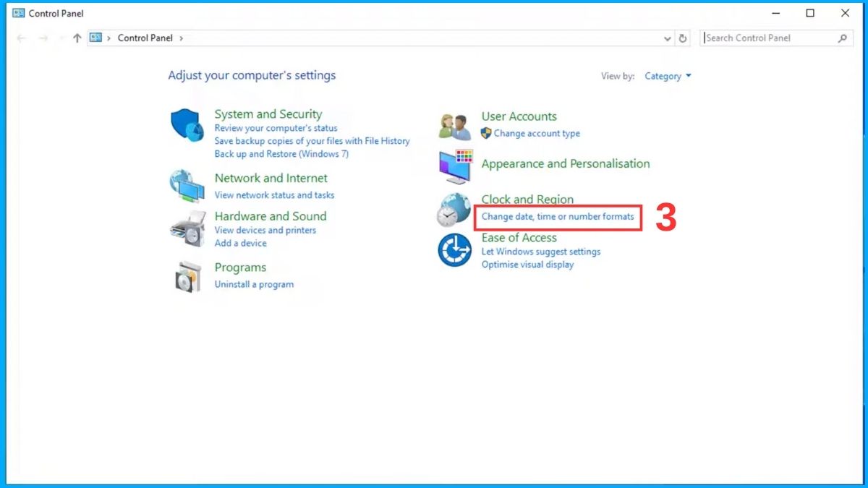Open User Accounts heading
The width and height of the screenshot is (868, 488).
tap(519, 116)
